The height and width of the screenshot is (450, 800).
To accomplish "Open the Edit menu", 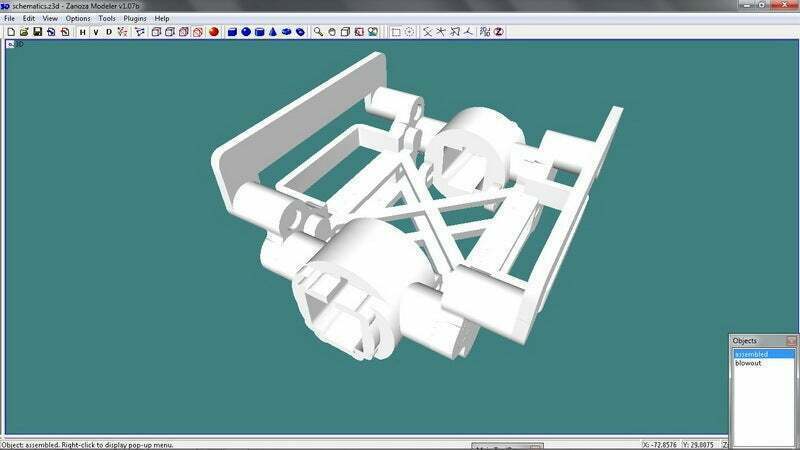I will pyautogui.click(x=29, y=18).
